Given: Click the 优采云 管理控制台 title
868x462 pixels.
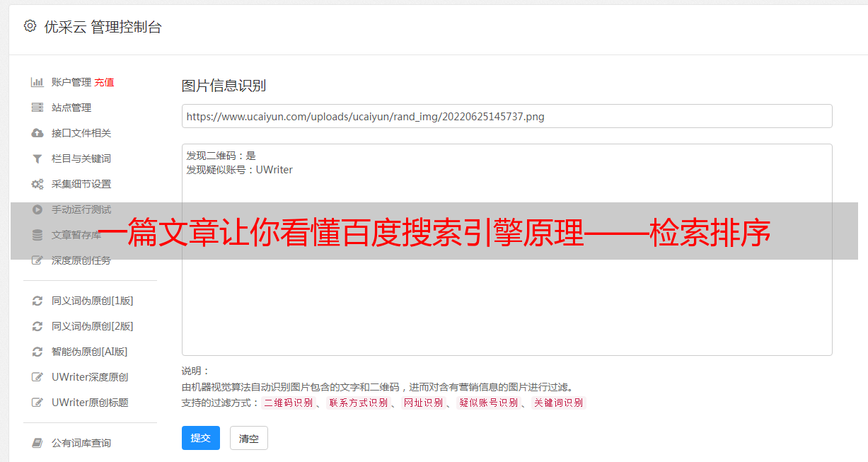Looking at the screenshot, I should [x=103, y=27].
